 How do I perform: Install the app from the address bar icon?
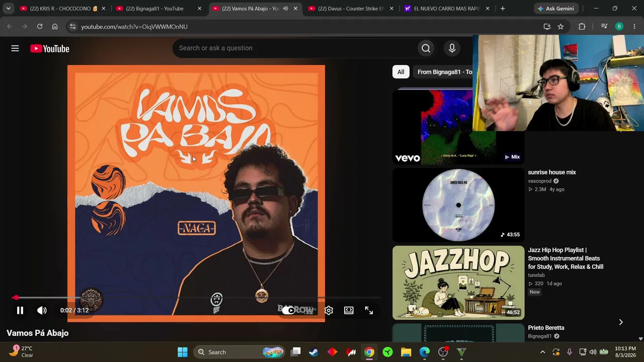[x=547, y=27]
